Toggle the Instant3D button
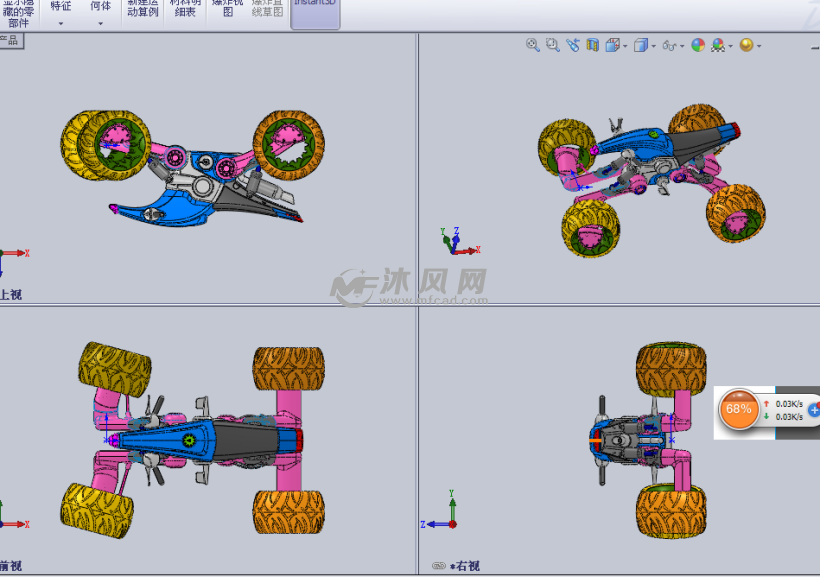The width and height of the screenshot is (820, 577). tap(315, 8)
